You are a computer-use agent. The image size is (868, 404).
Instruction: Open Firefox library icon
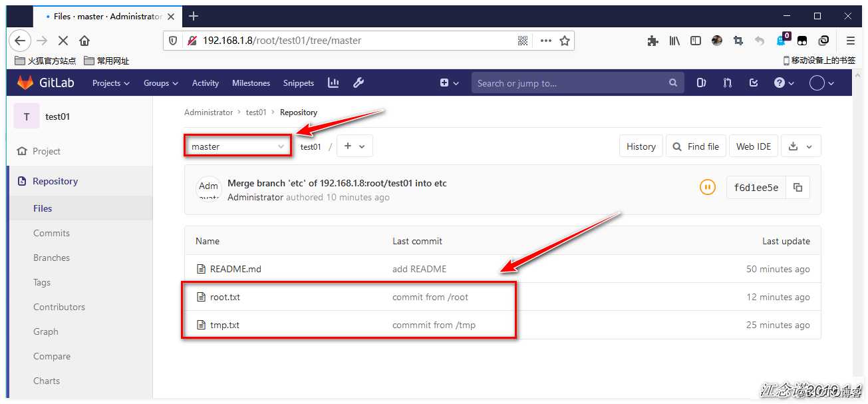674,41
